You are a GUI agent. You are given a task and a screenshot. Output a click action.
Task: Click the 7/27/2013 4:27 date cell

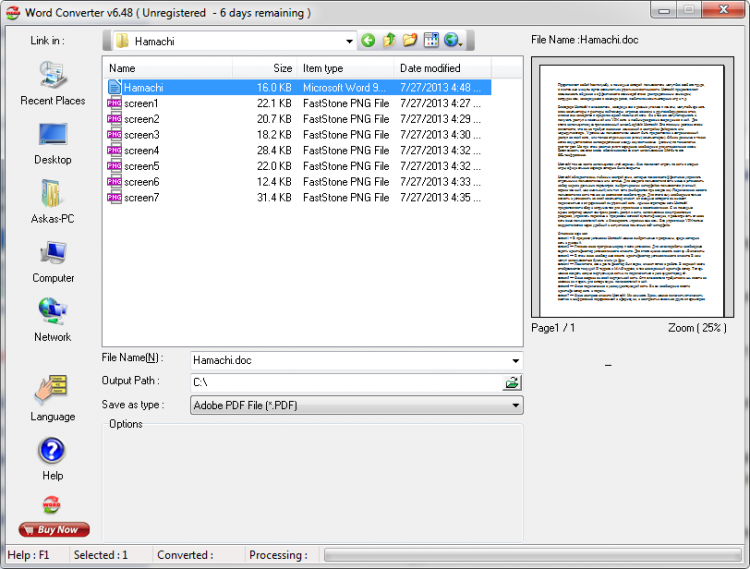click(x=441, y=103)
